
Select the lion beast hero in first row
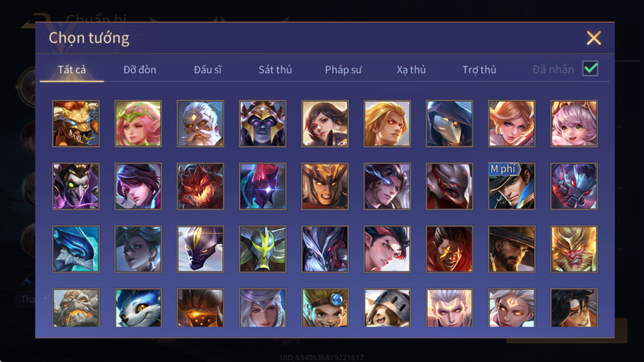click(76, 124)
